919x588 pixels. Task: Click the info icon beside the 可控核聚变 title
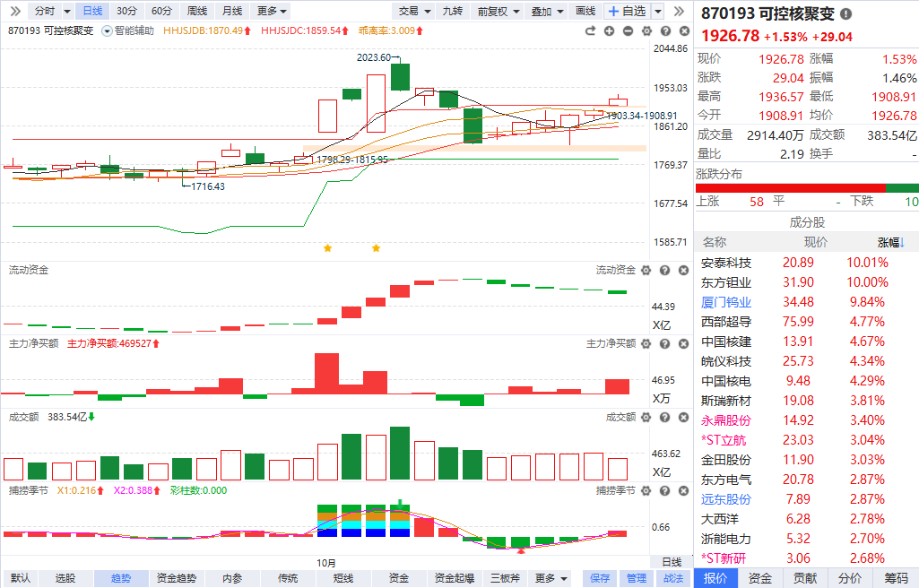(x=845, y=14)
